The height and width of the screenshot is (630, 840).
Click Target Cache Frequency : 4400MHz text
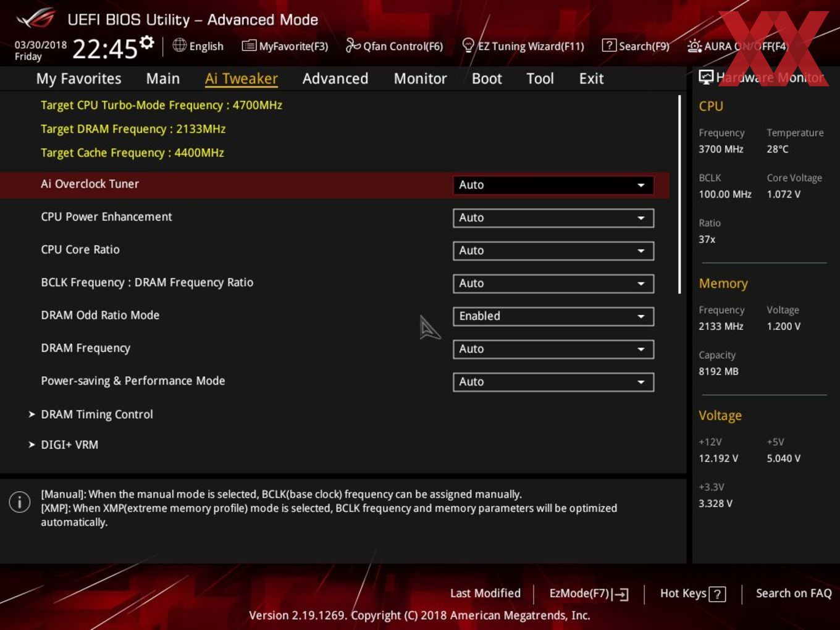(132, 153)
